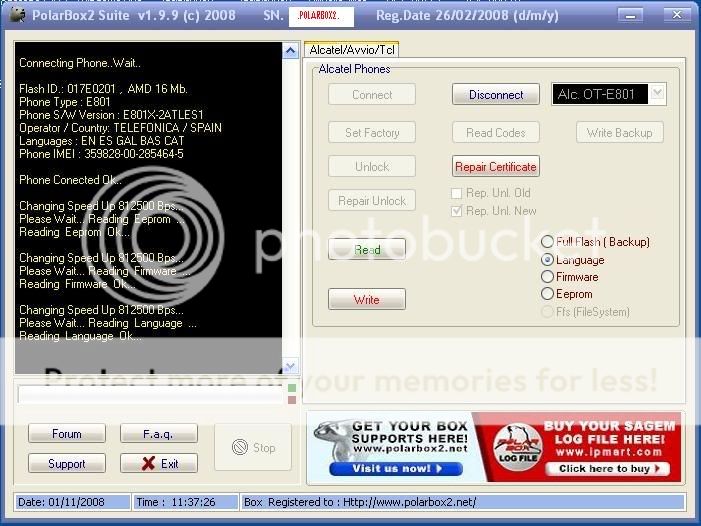Click the POLARBOX2 serial number field
The image size is (701, 526).
tap(321, 16)
